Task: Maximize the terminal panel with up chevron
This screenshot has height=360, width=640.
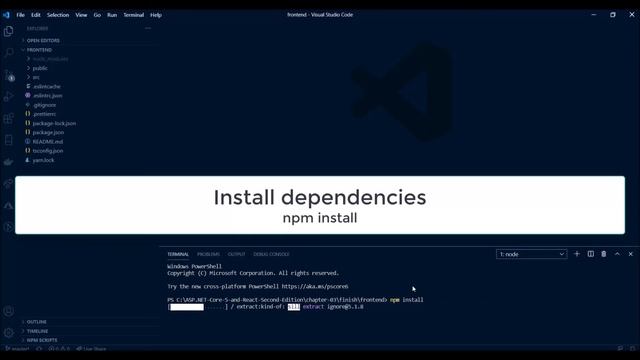Action: click(x=617, y=254)
